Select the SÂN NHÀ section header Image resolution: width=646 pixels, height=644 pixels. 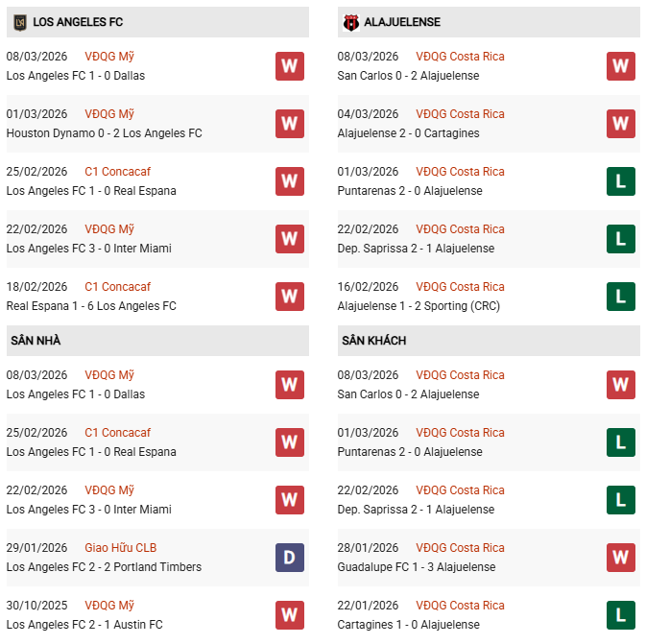coord(36,341)
